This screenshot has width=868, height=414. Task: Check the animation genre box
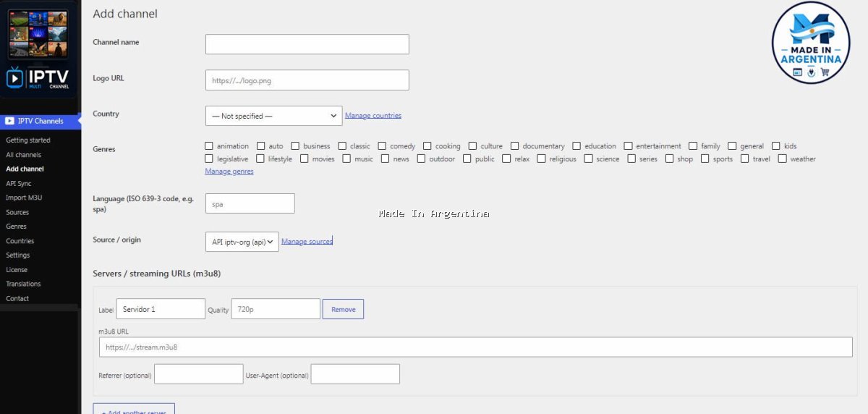210,145
